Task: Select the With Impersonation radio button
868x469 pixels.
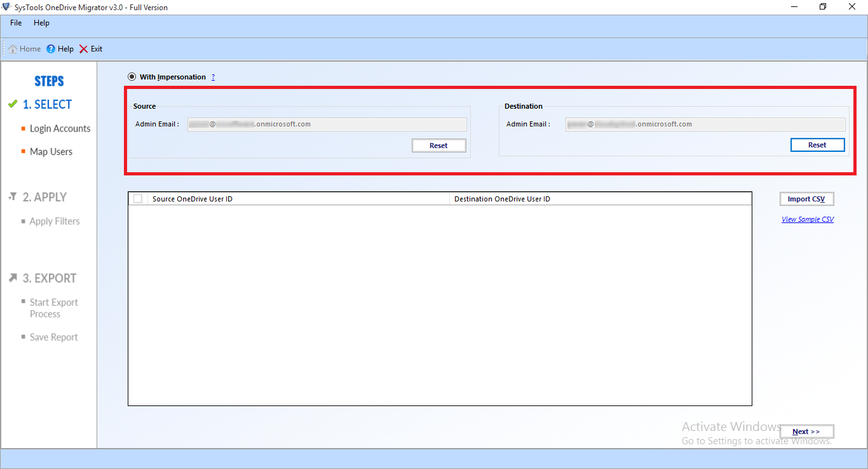Action: coord(132,77)
